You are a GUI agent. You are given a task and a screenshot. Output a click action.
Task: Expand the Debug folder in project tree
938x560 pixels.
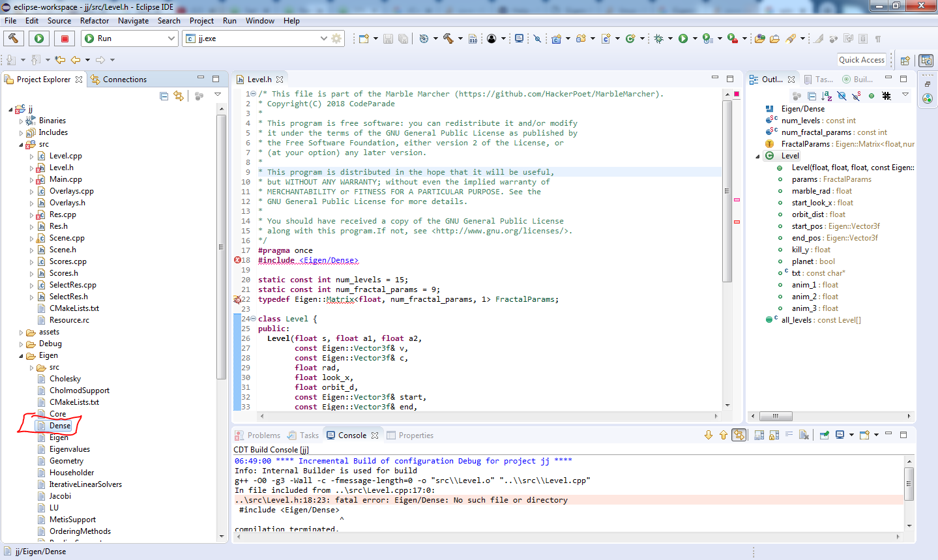point(21,344)
